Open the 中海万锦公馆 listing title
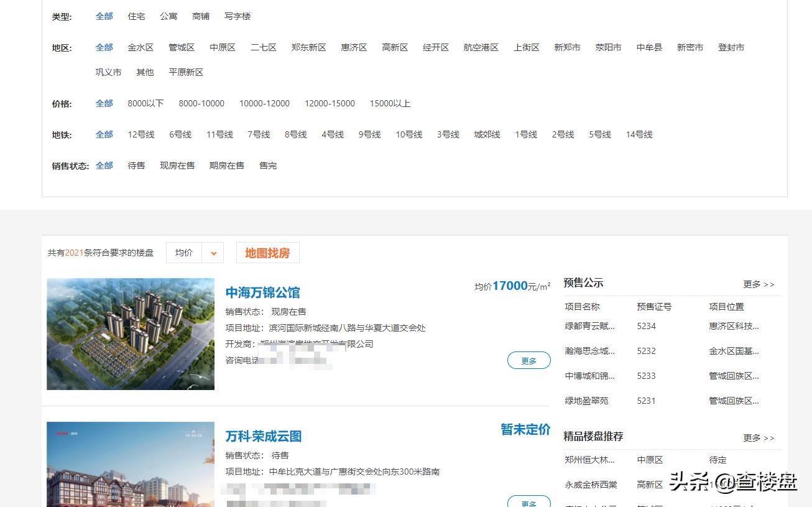Image resolution: width=812 pixels, height=507 pixels. tap(261, 292)
